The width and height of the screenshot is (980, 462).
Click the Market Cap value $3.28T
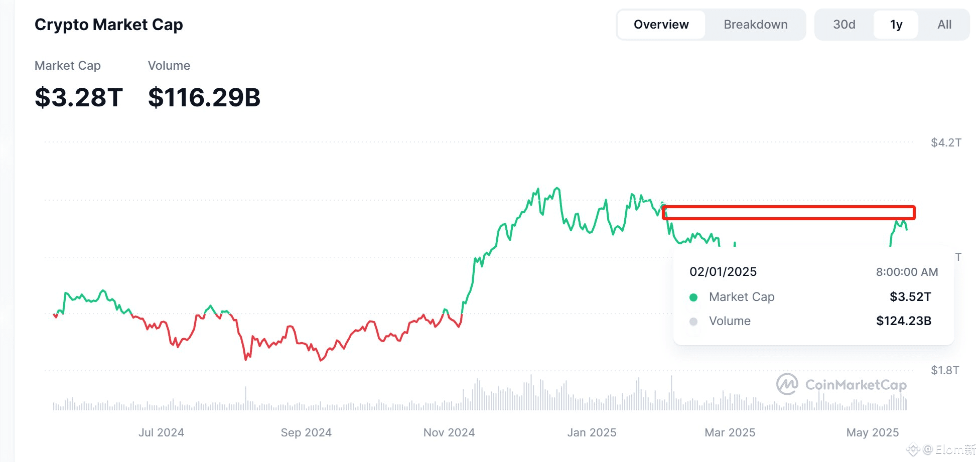77,98
